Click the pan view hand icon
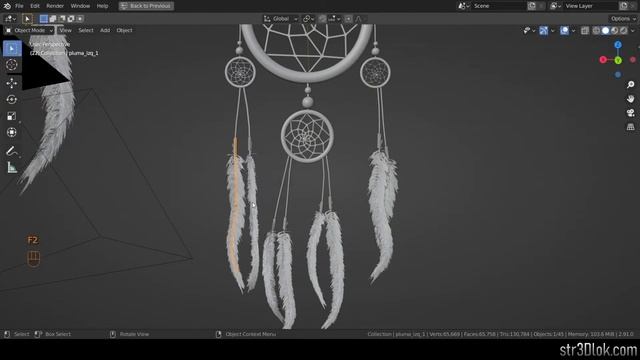 [631, 99]
